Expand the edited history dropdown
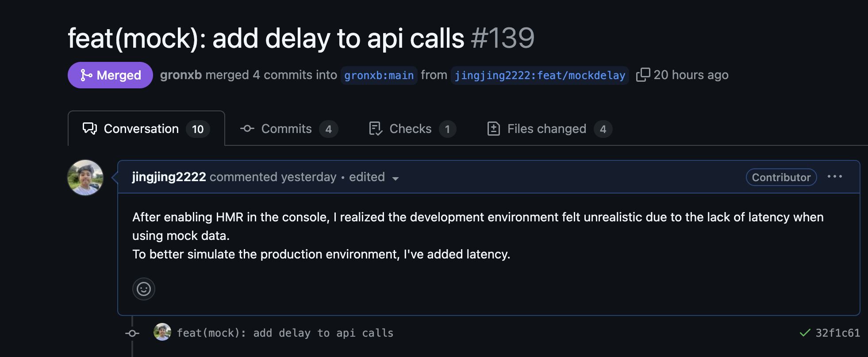This screenshot has height=357, width=868. pyautogui.click(x=374, y=177)
